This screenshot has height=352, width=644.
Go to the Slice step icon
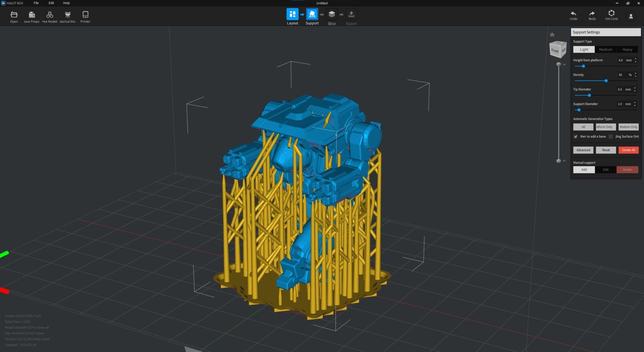click(x=331, y=14)
